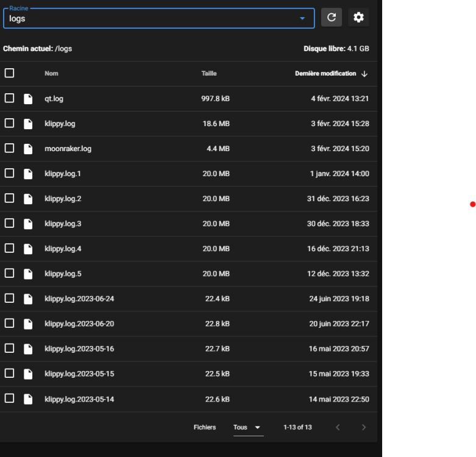Open the qt.log file name
This screenshot has width=476, height=457.
pos(54,99)
